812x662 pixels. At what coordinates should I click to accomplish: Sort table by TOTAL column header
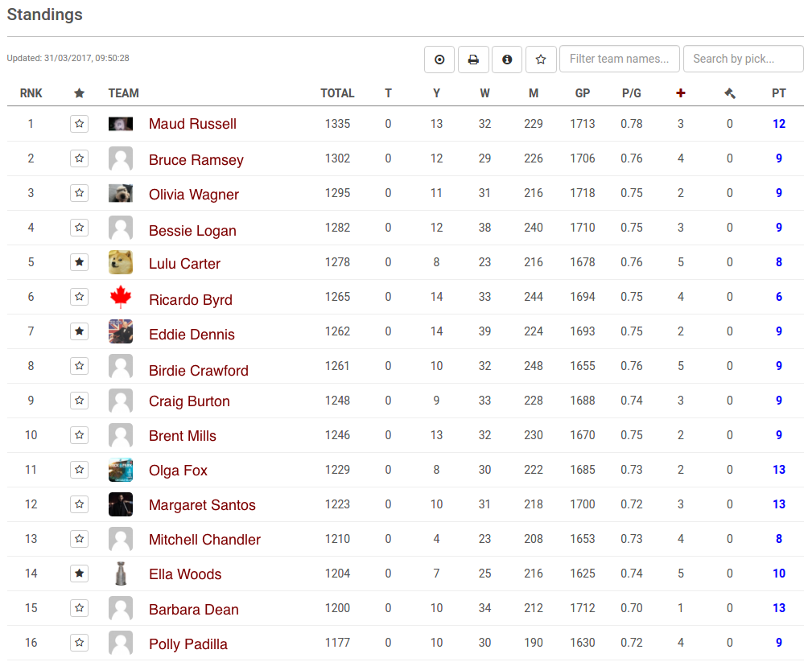click(x=337, y=93)
